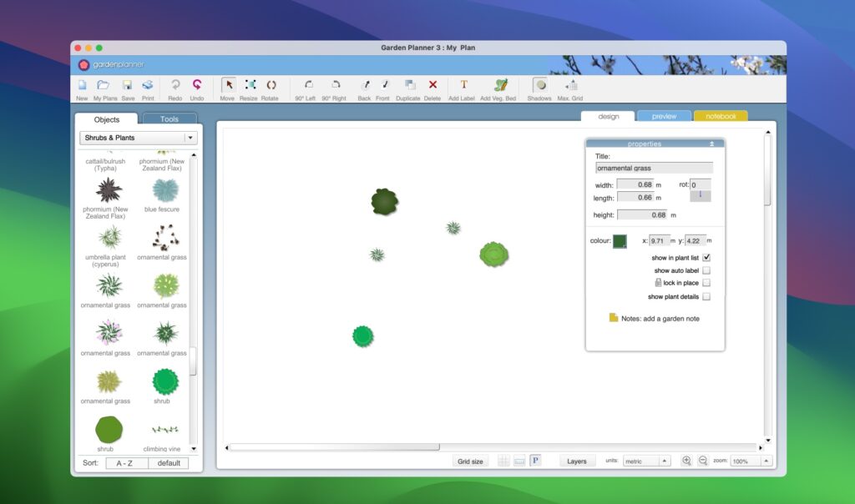Image resolution: width=855 pixels, height=504 pixels.
Task: Uncheck show in plant list
Action: click(x=707, y=257)
